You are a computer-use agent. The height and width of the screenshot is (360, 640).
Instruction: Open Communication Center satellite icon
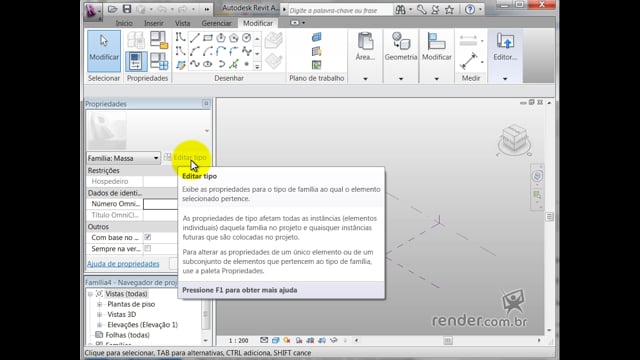[436, 9]
